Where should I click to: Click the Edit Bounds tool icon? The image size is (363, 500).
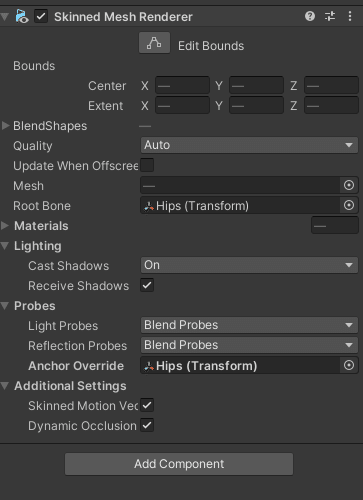[154, 43]
